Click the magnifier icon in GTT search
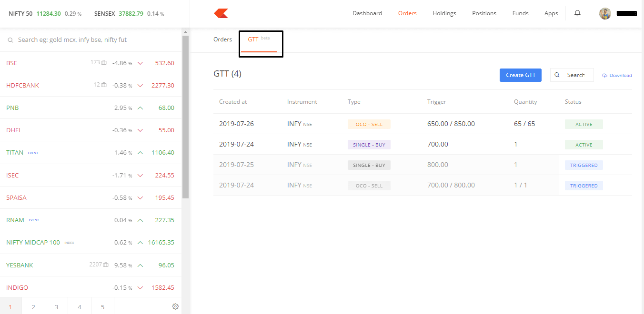 557,75
